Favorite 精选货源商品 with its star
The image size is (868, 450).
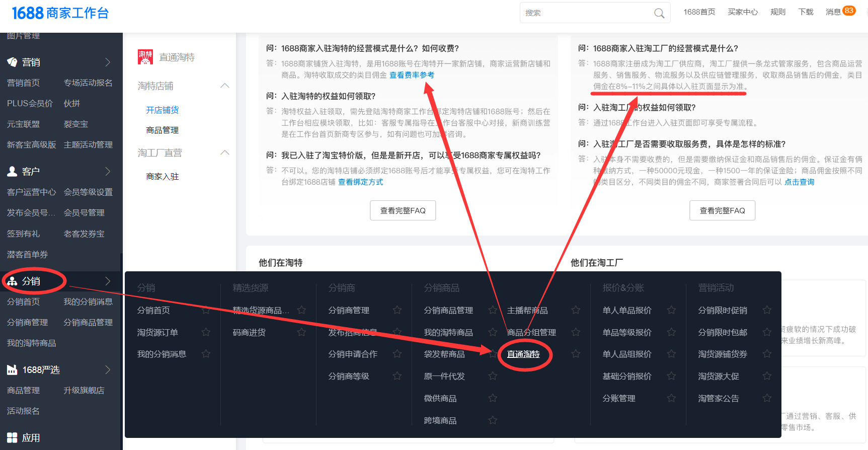[301, 310]
